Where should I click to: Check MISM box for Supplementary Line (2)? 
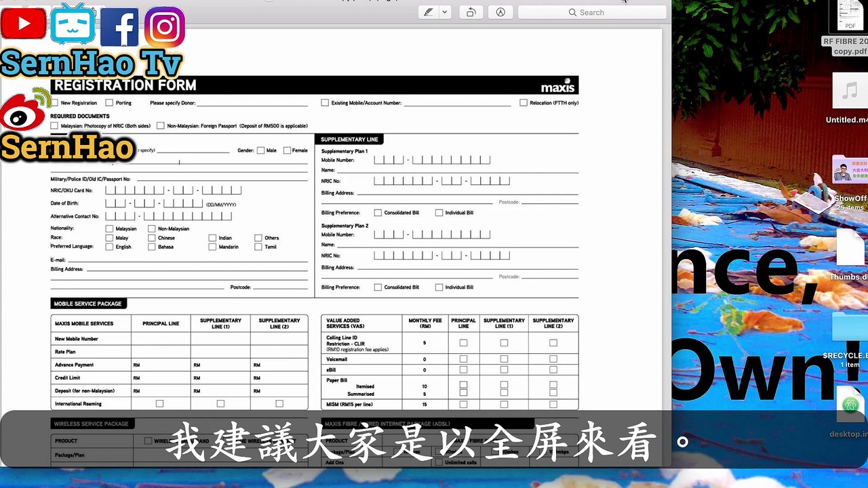point(553,405)
